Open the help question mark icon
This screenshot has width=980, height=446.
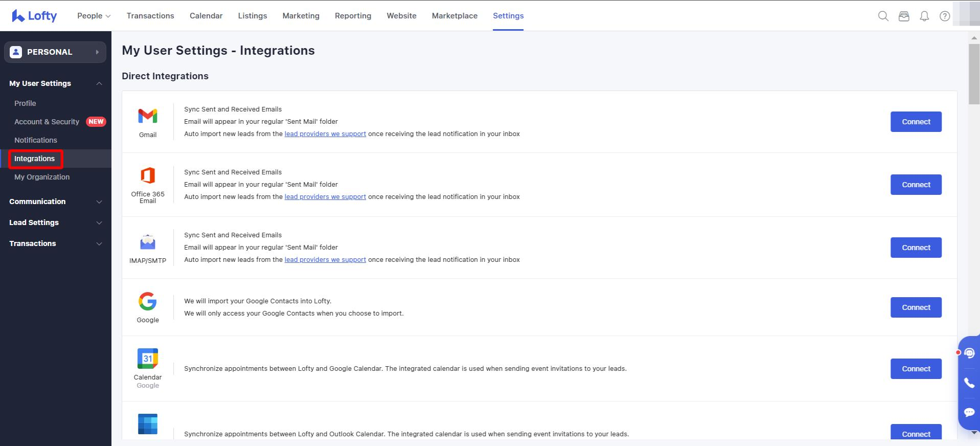(945, 16)
